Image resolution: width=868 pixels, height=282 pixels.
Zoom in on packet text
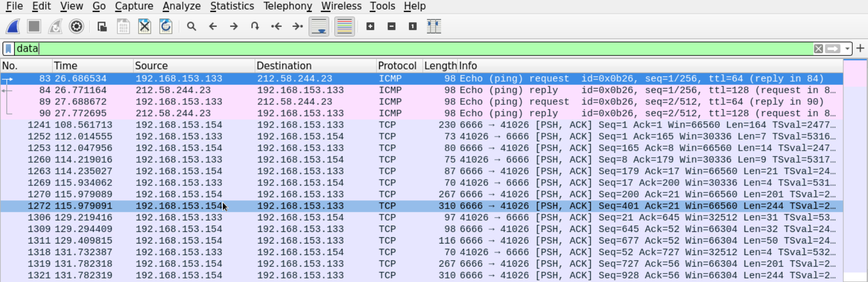click(x=370, y=26)
